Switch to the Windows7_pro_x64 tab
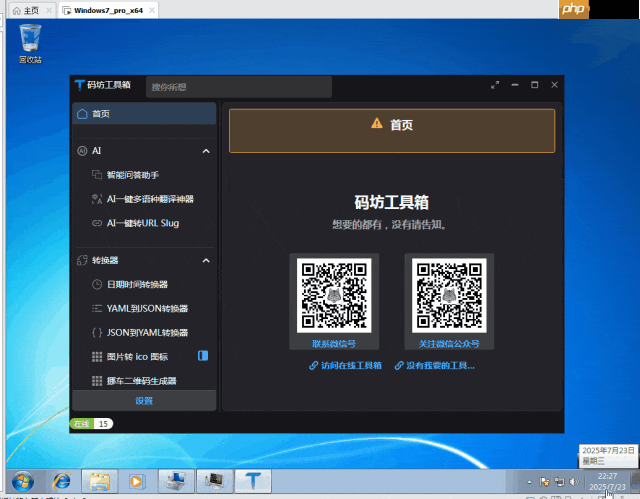 click(108, 11)
